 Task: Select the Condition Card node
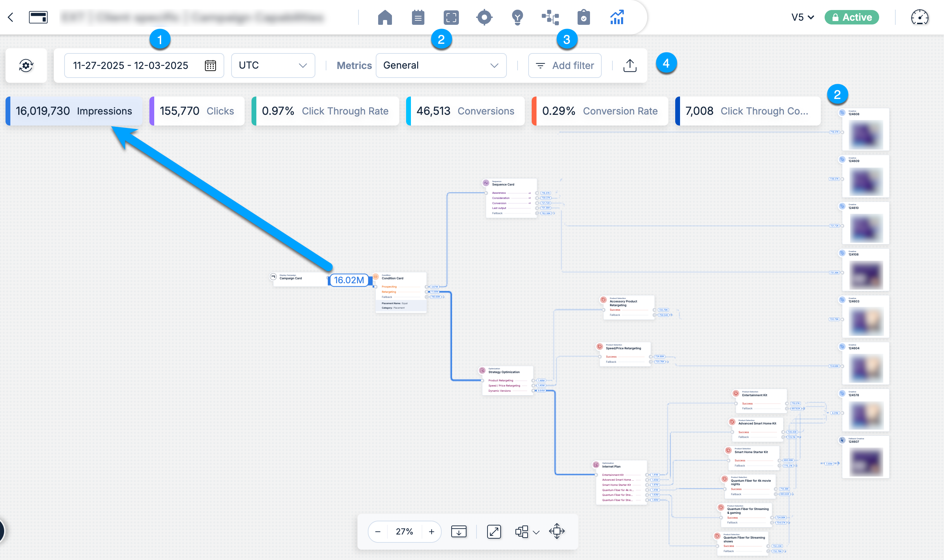click(x=401, y=292)
